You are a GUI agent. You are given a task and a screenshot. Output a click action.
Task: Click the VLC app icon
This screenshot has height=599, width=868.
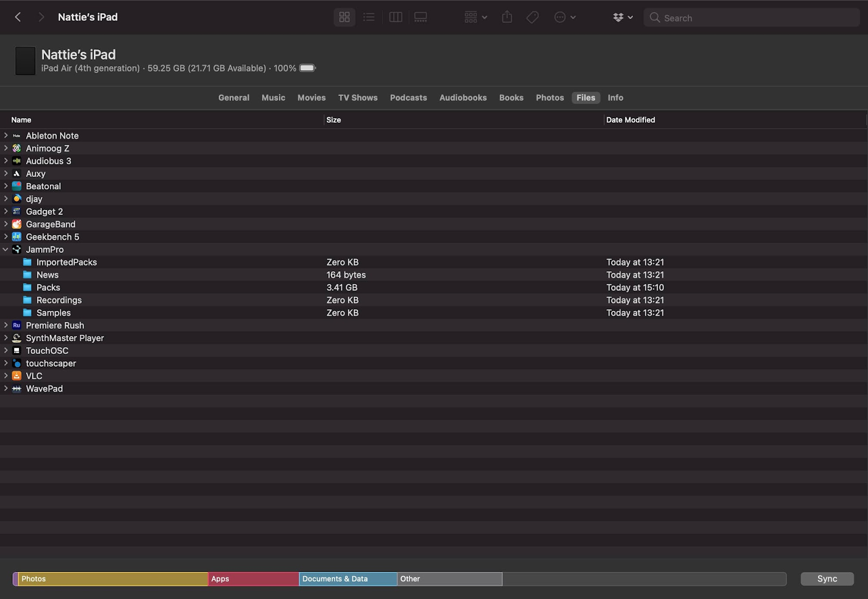point(17,376)
